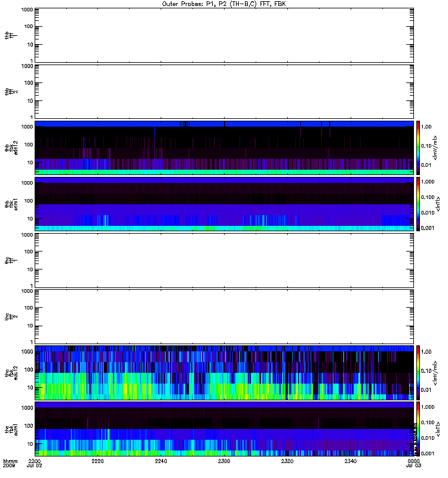This screenshot has width=448, height=478.
Task: Click '0.010' color bar tick of thc scm1
Action: (428, 438)
